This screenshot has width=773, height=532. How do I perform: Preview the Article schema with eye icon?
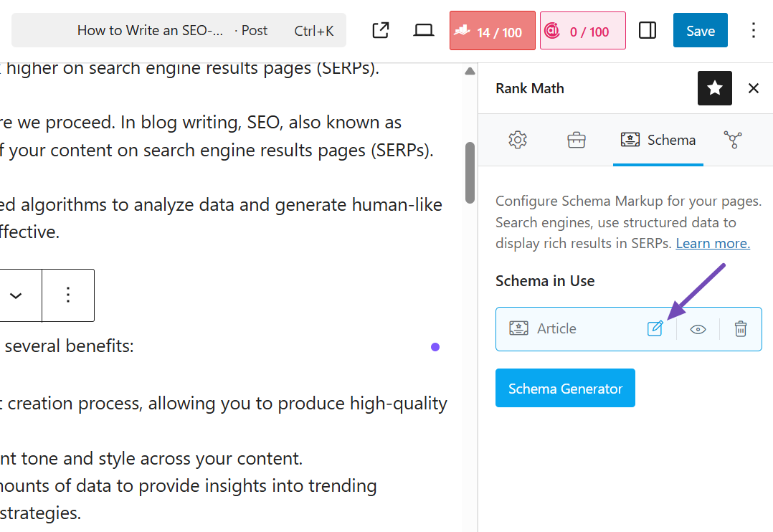tap(698, 329)
